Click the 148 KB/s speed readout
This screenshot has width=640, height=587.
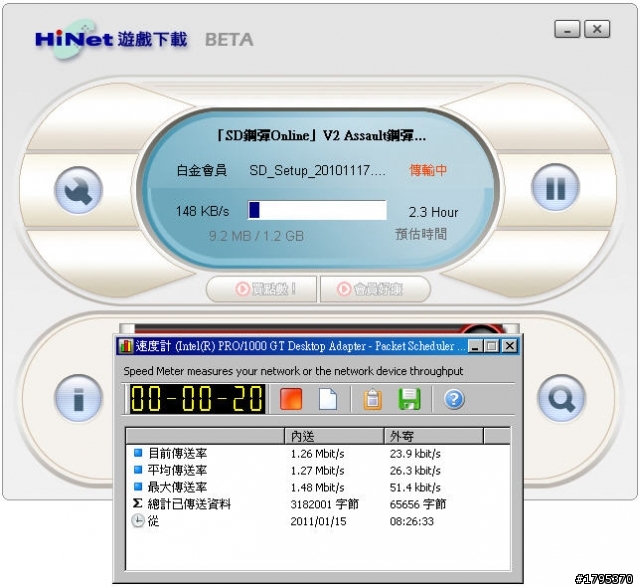(x=202, y=211)
